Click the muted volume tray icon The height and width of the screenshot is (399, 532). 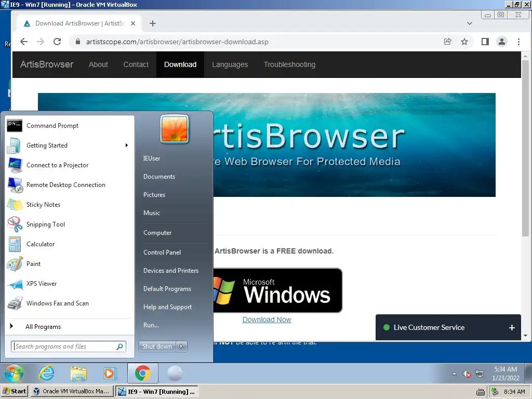[x=467, y=374]
